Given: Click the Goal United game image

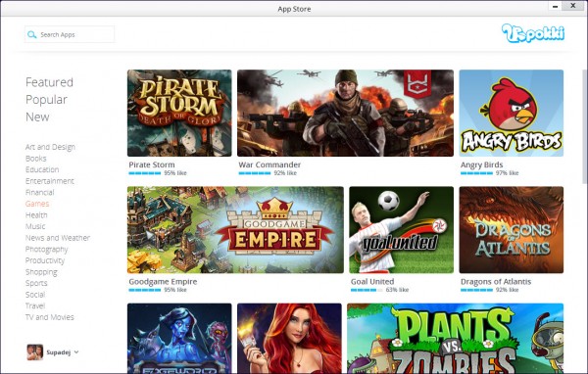Looking at the screenshot, I should (401, 230).
